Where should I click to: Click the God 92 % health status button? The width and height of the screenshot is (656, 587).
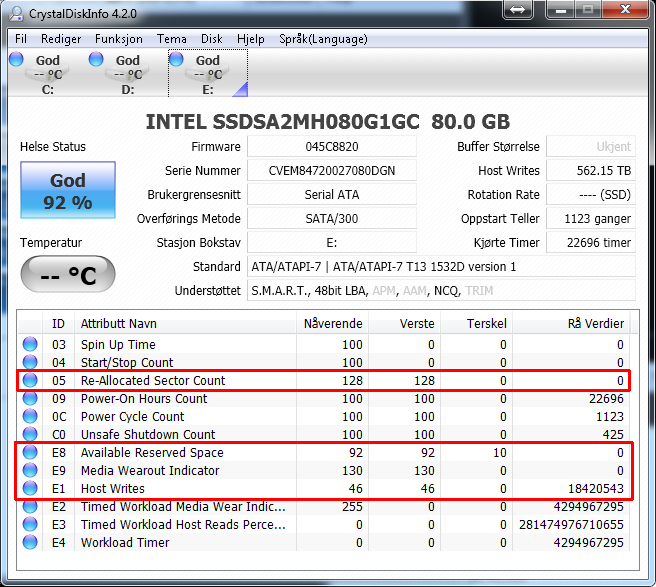(x=68, y=190)
